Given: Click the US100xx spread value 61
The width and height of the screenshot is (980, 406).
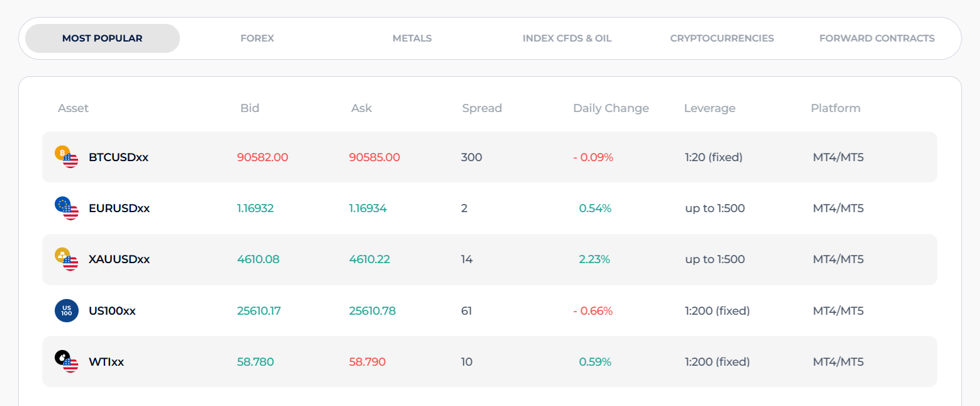Looking at the screenshot, I should pyautogui.click(x=467, y=311).
